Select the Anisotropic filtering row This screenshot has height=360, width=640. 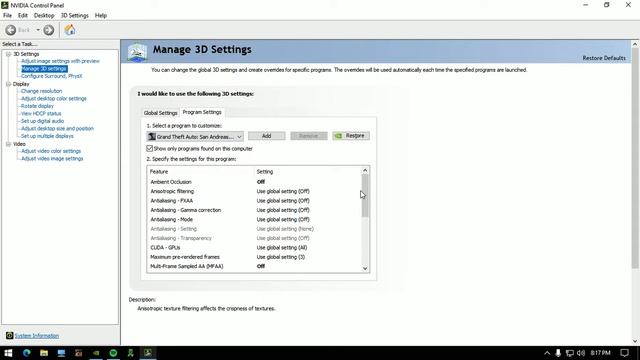[254, 191]
